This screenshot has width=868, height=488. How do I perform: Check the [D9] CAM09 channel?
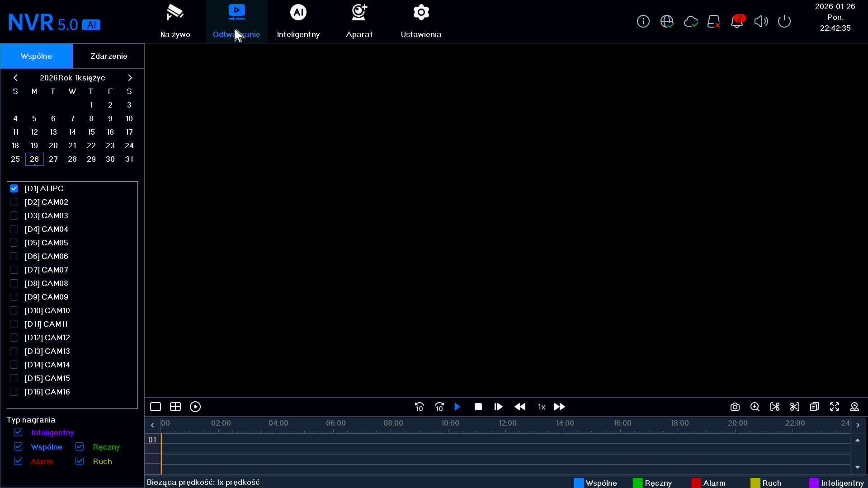tap(14, 297)
